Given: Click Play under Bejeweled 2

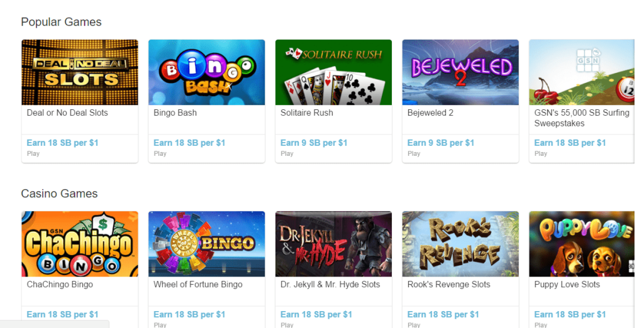Looking at the screenshot, I should tap(414, 153).
